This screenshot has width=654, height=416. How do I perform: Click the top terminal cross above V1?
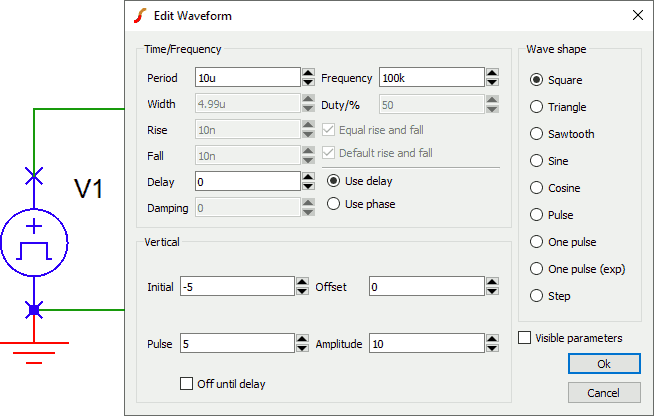[x=34, y=176]
